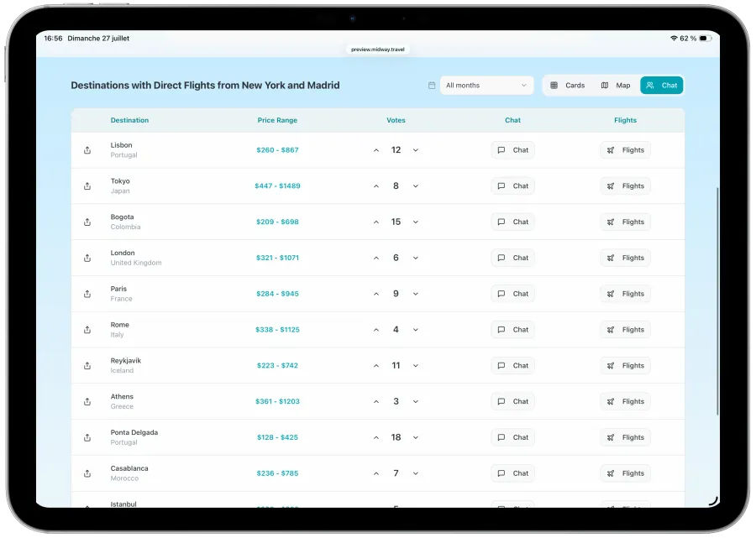756x538 pixels.
Task: Upvote Bogota using the up chevron
Action: [376, 222]
